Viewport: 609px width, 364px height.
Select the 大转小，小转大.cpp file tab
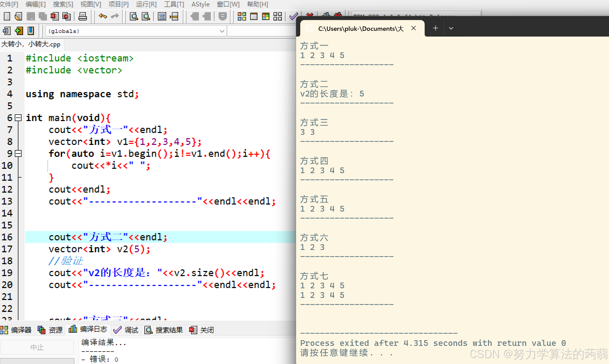31,44
